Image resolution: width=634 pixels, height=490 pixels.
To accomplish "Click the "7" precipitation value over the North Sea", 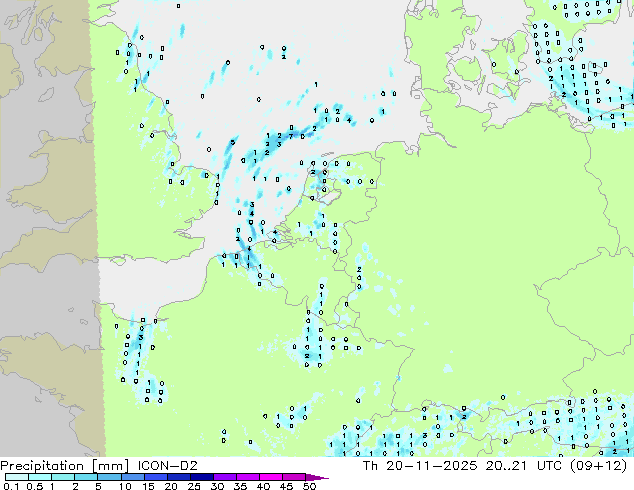I will [291, 137].
